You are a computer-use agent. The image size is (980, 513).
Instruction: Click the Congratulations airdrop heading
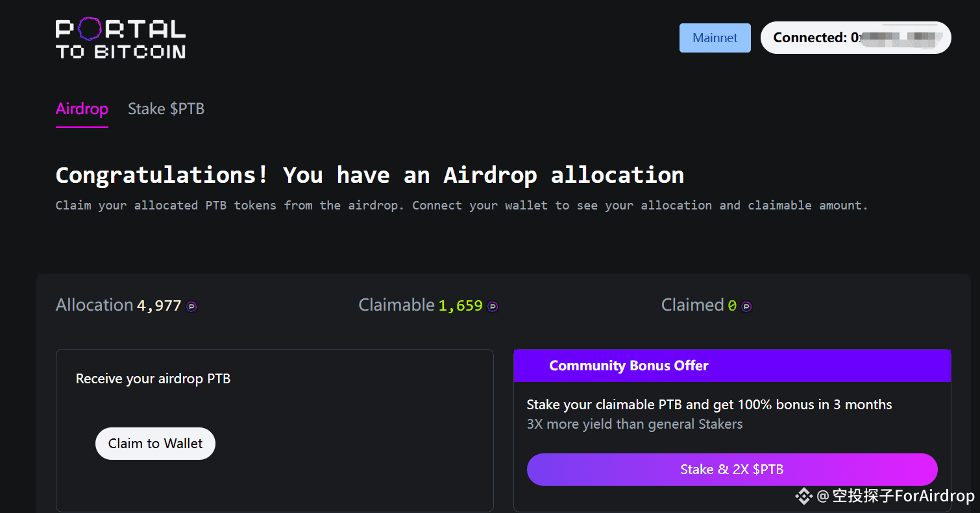click(370, 174)
